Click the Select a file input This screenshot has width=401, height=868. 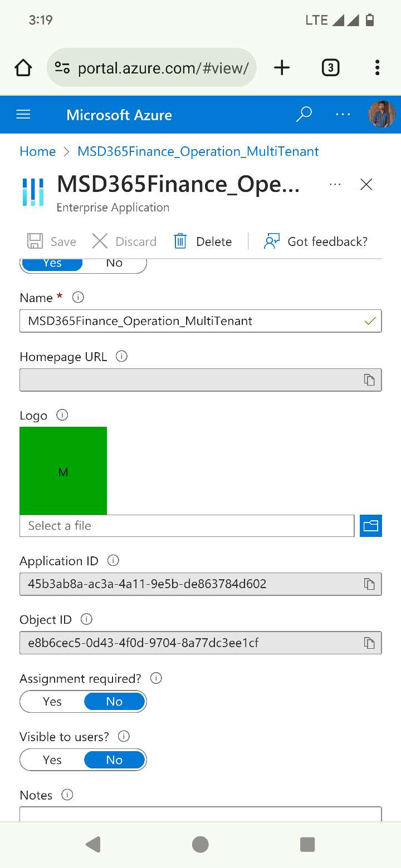[187, 526]
